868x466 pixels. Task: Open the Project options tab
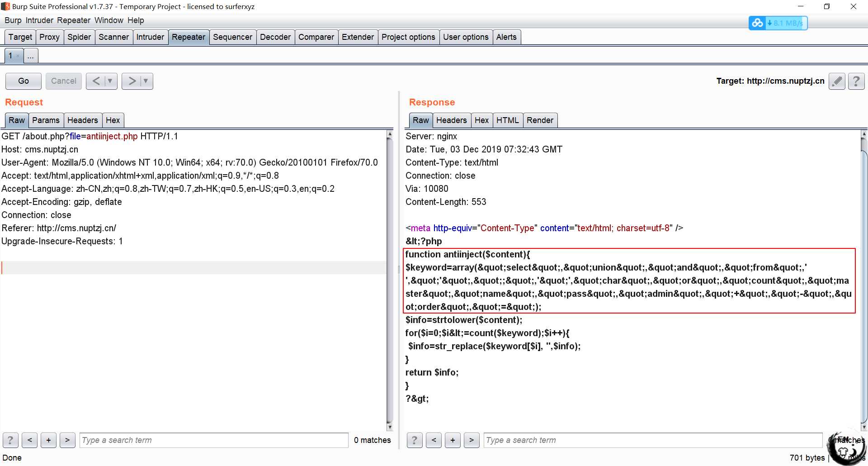coord(408,37)
